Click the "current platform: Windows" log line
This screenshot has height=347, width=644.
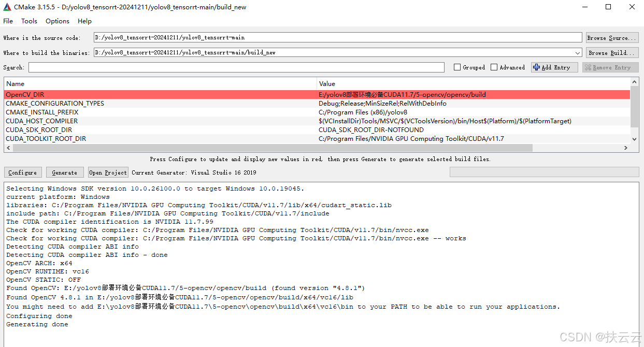[x=58, y=197]
